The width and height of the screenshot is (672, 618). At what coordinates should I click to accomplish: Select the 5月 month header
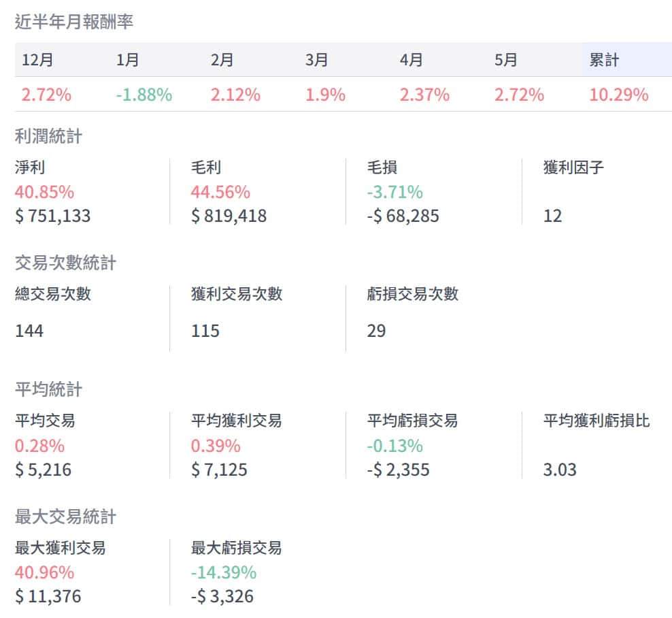point(506,60)
